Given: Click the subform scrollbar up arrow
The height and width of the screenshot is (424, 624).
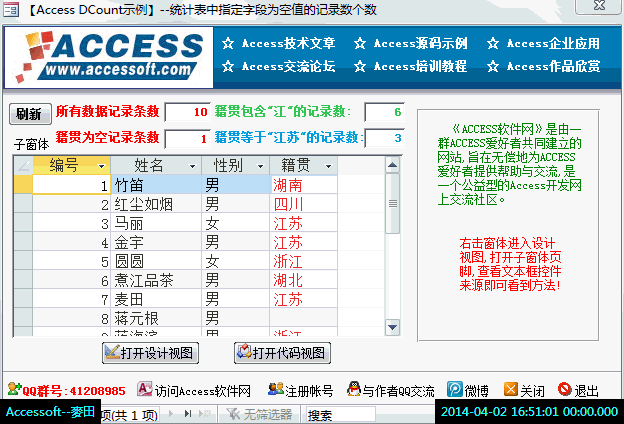Looking at the screenshot, I should [x=393, y=165].
